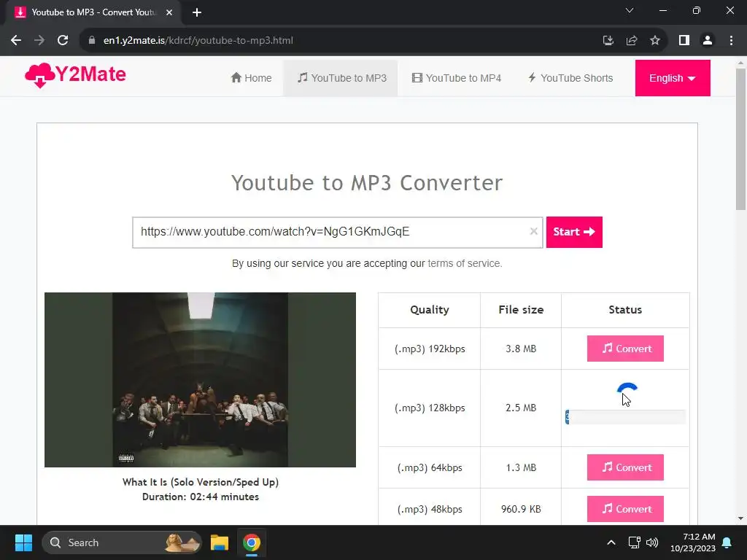747x560 pixels.
Task: Select the YouTube to MP3 nav item
Action: click(341, 78)
